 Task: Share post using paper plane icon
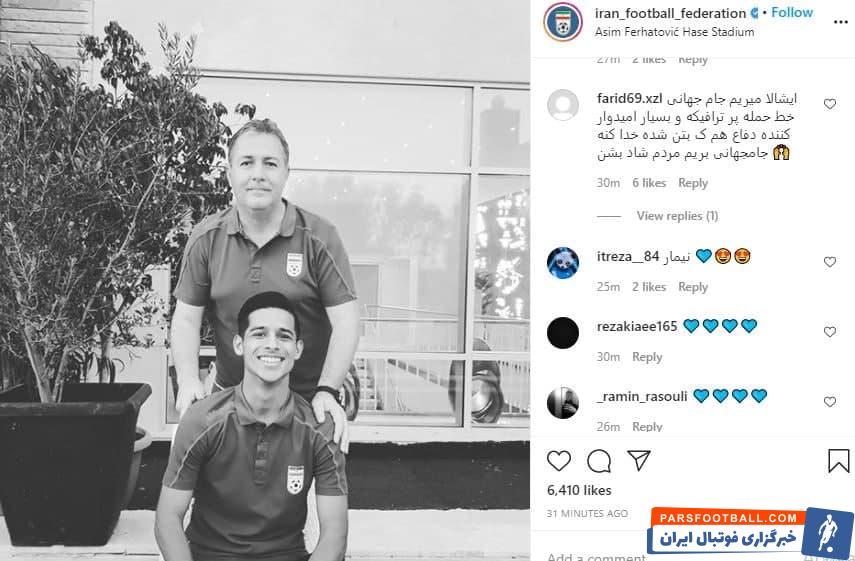[639, 461]
